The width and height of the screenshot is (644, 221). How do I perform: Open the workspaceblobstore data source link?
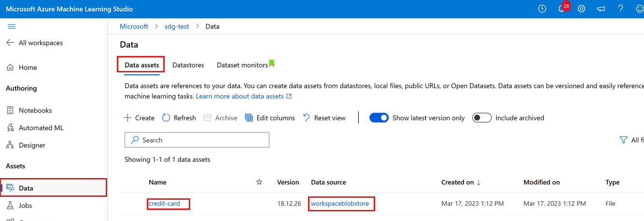(340, 204)
